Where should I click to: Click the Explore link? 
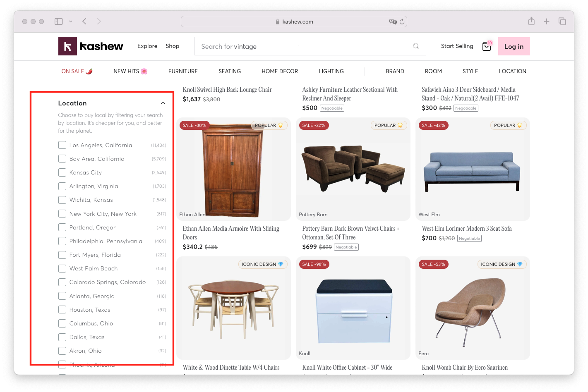click(147, 46)
